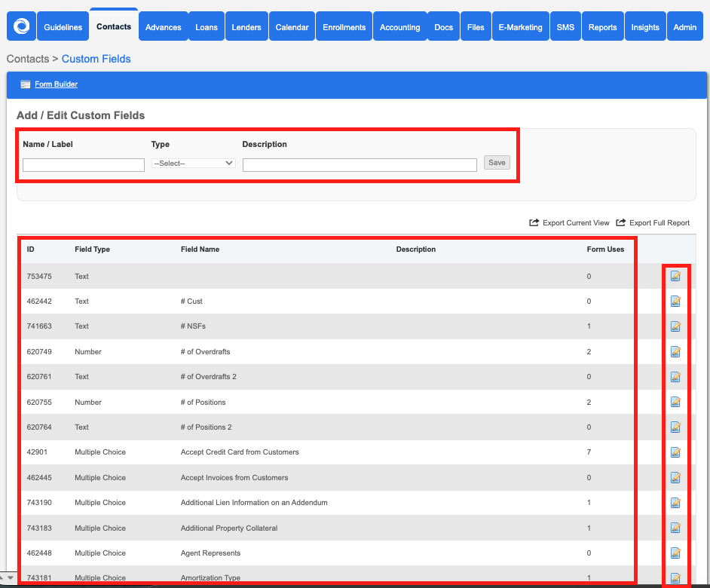Select the Lenders tab
This screenshot has width=710, height=588.
[246, 27]
